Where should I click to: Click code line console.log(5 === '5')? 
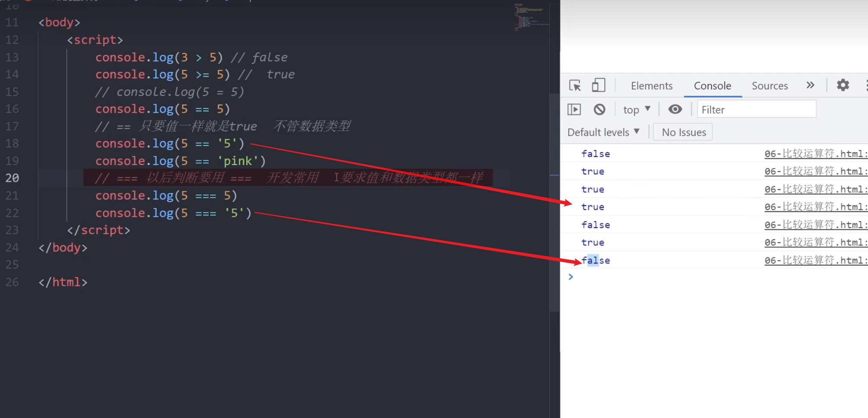[x=174, y=213]
